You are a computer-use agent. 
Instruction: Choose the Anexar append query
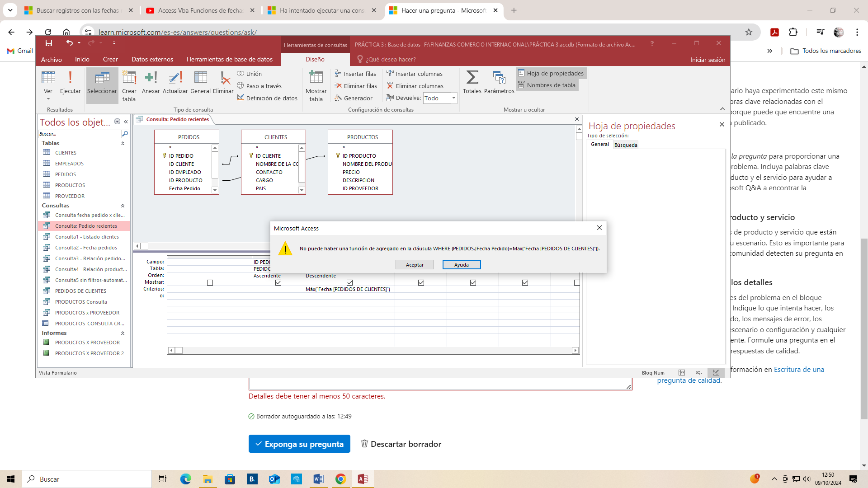click(x=151, y=83)
